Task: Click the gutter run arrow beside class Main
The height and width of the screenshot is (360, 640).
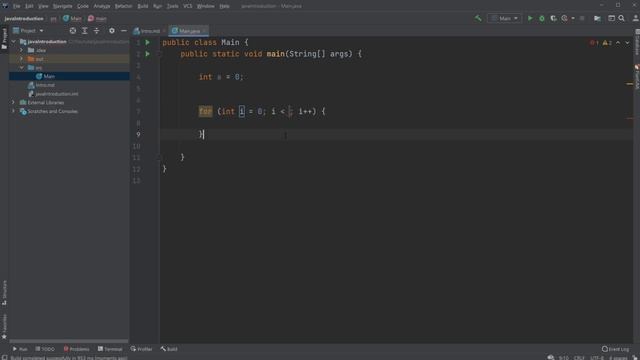Action: 148,42
